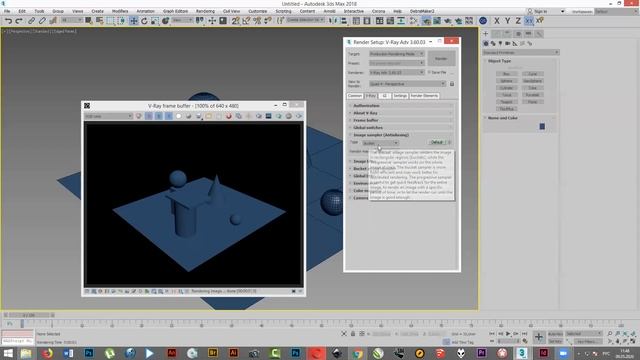Open the Renderer dropdown in Render Setup
The width and height of the screenshot is (640, 360).
tap(397, 72)
